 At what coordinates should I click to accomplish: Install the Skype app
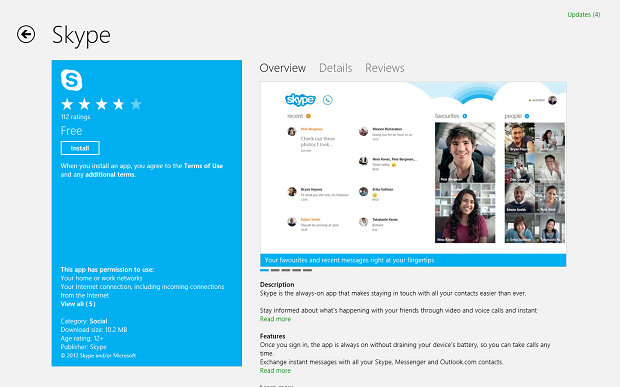80,148
